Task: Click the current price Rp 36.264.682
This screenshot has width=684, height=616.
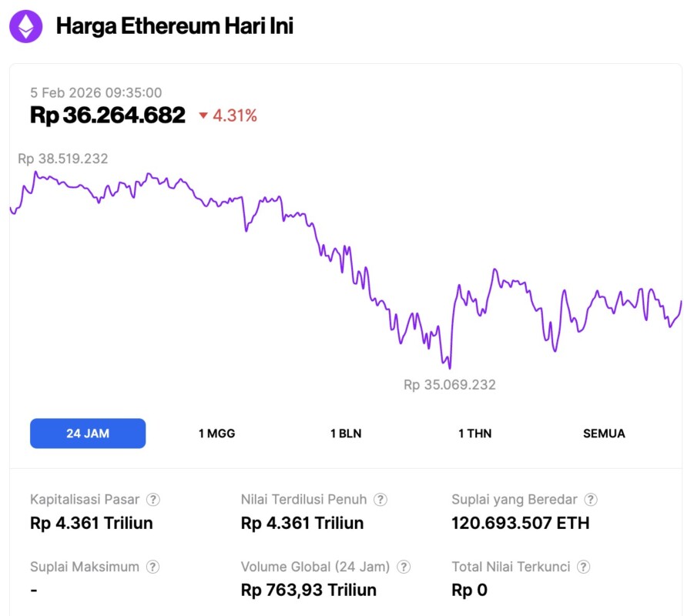Action: [x=108, y=115]
